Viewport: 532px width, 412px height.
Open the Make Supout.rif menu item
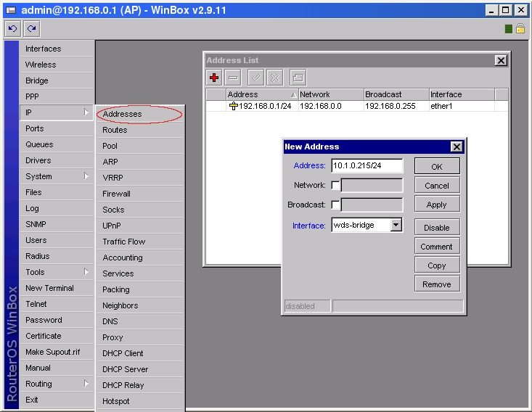point(57,352)
